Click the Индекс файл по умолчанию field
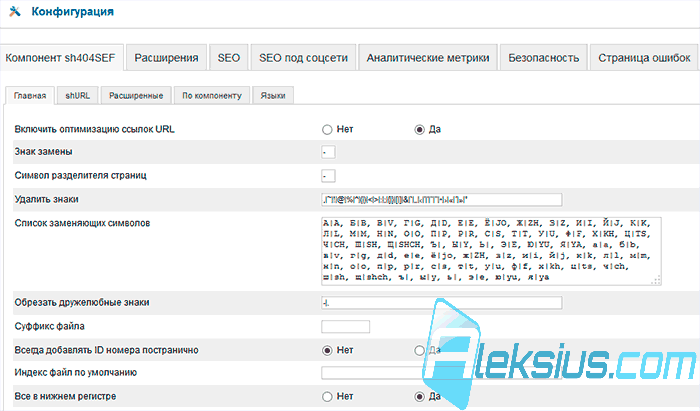The width and height of the screenshot is (700, 411). pyautogui.click(x=442, y=373)
